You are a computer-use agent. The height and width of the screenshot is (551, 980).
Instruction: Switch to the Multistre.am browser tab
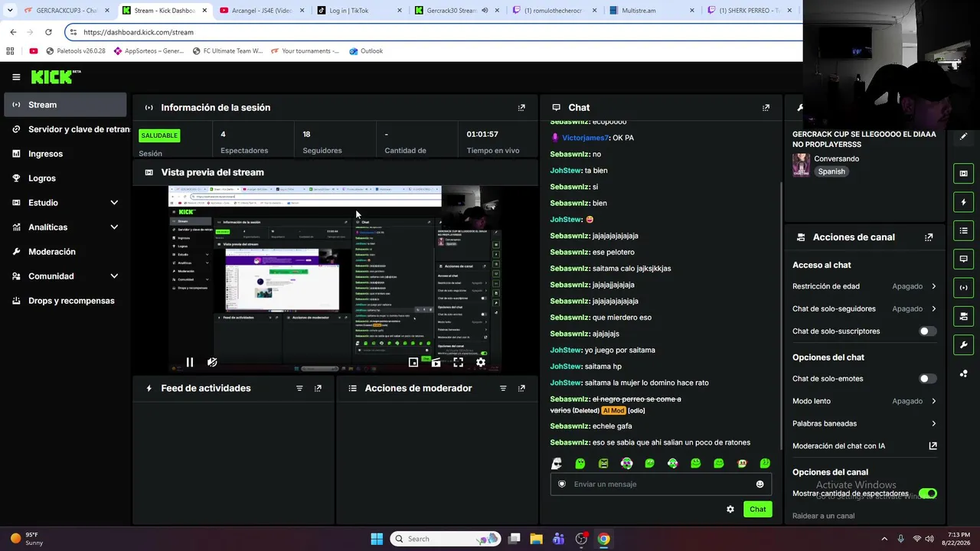(652, 11)
